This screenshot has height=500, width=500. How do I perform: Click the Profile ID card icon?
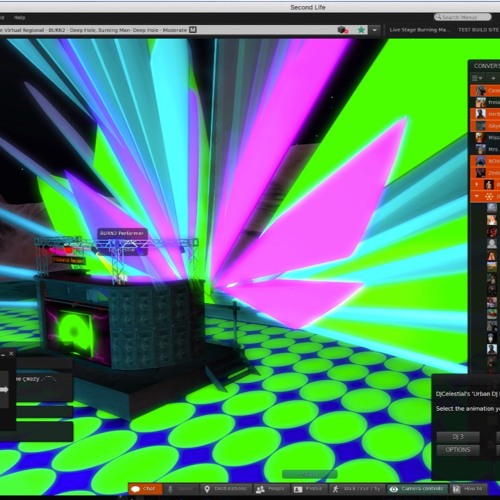tap(298, 489)
